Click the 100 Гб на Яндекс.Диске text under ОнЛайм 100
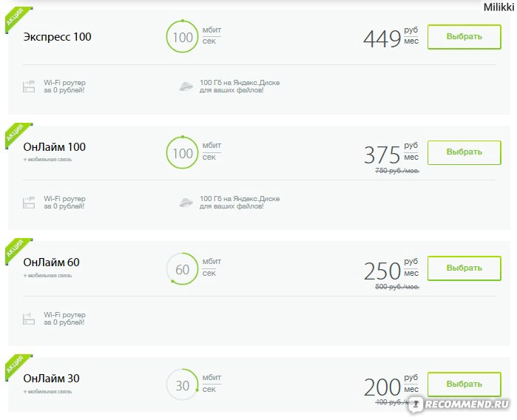This screenshot has height=420, width=517. [240, 199]
